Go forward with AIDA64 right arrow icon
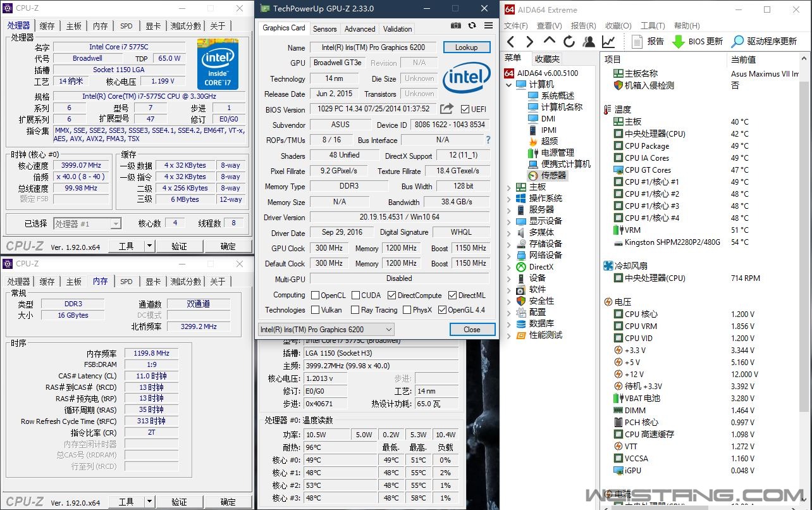 (529, 41)
